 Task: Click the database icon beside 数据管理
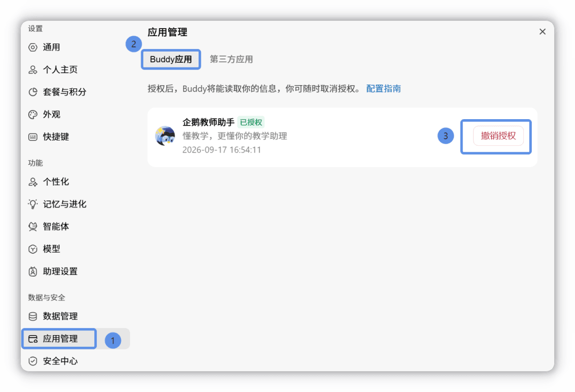point(32,316)
